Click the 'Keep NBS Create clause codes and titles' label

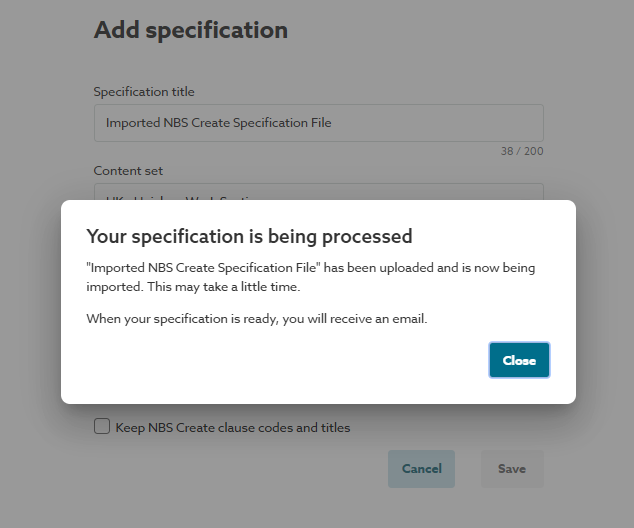click(233, 428)
